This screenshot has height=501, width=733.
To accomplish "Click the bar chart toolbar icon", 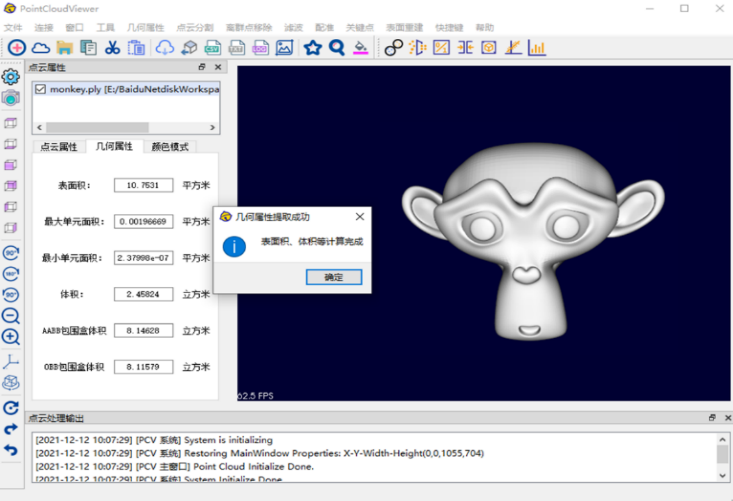I will pos(537,48).
